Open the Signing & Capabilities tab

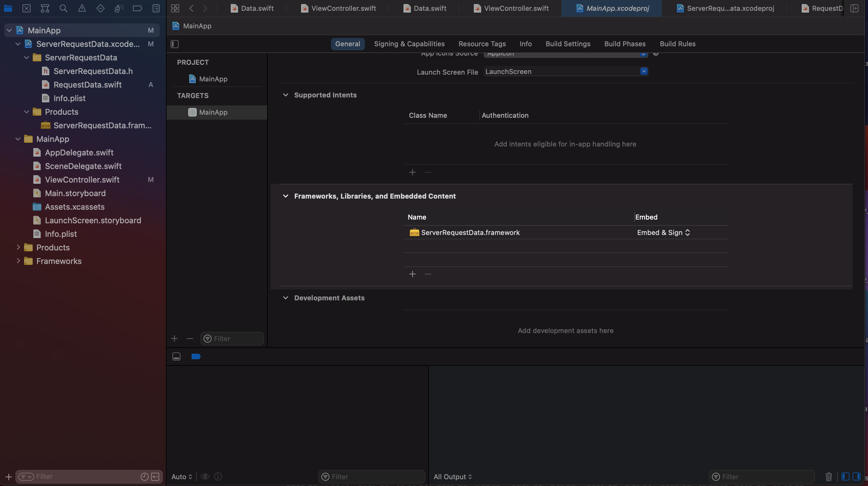pos(409,44)
